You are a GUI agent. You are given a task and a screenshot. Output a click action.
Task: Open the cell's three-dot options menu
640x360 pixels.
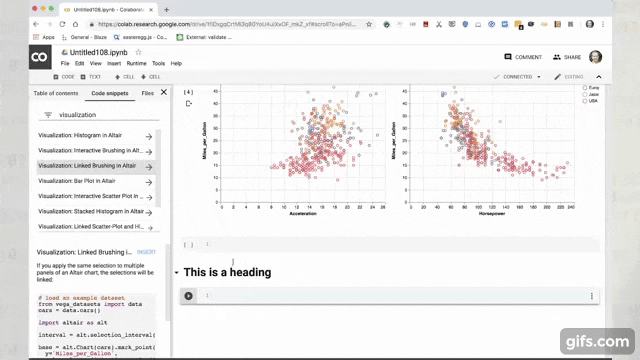click(x=591, y=296)
